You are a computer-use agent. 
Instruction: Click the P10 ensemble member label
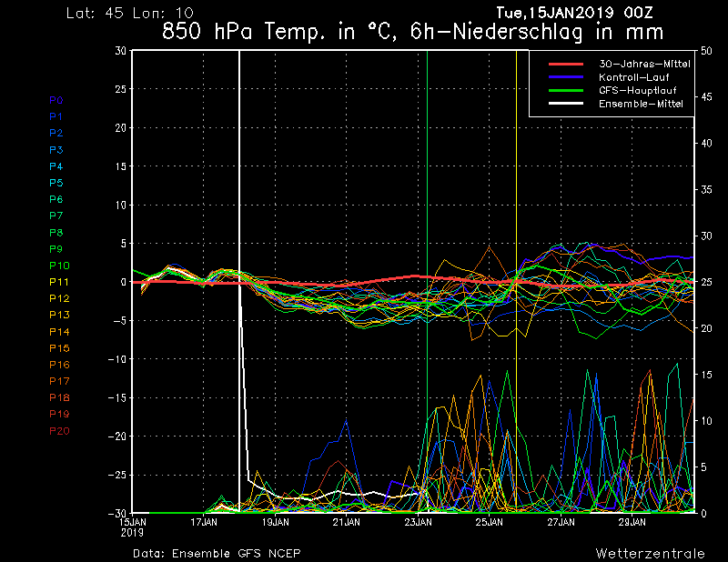point(59,266)
